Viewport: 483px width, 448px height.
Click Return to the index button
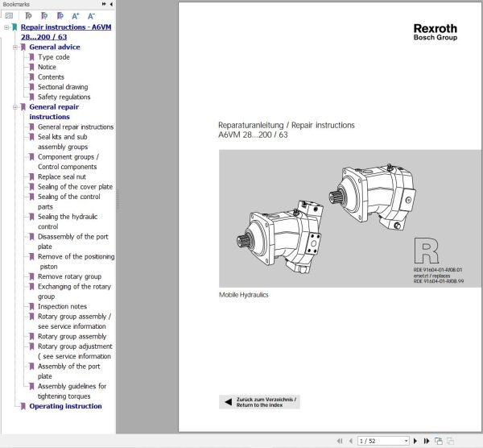259,402
